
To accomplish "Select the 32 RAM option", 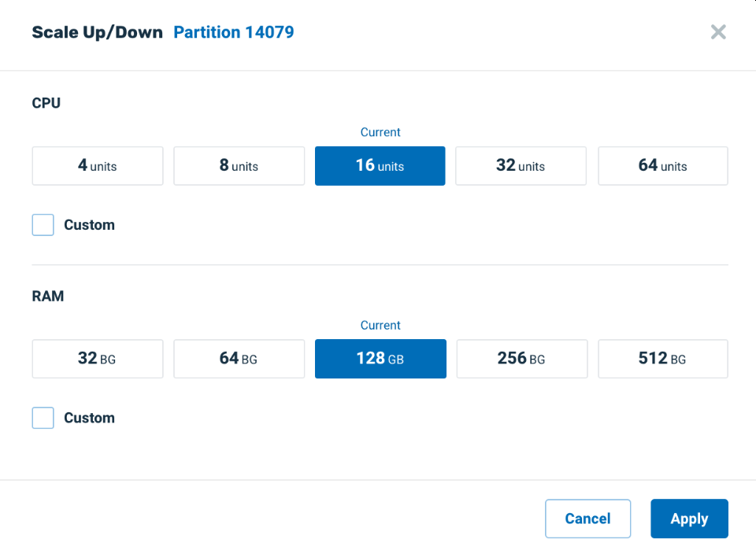I will point(98,359).
